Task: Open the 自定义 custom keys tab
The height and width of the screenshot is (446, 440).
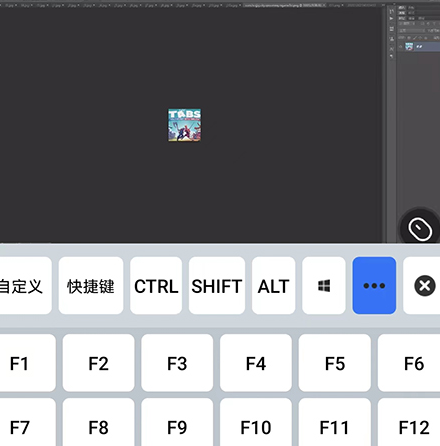Action: (22, 286)
